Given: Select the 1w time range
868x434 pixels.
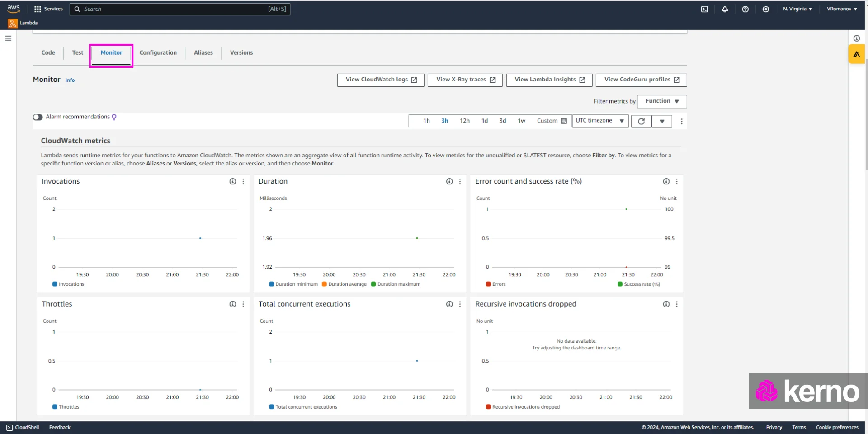Looking at the screenshot, I should point(521,121).
